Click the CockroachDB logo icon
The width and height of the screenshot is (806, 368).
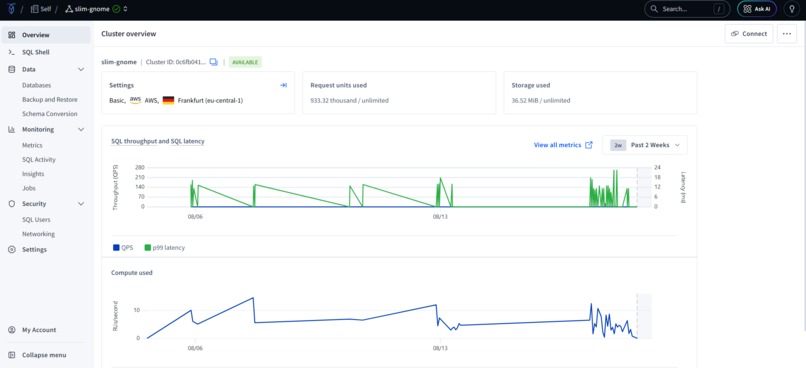[11, 9]
